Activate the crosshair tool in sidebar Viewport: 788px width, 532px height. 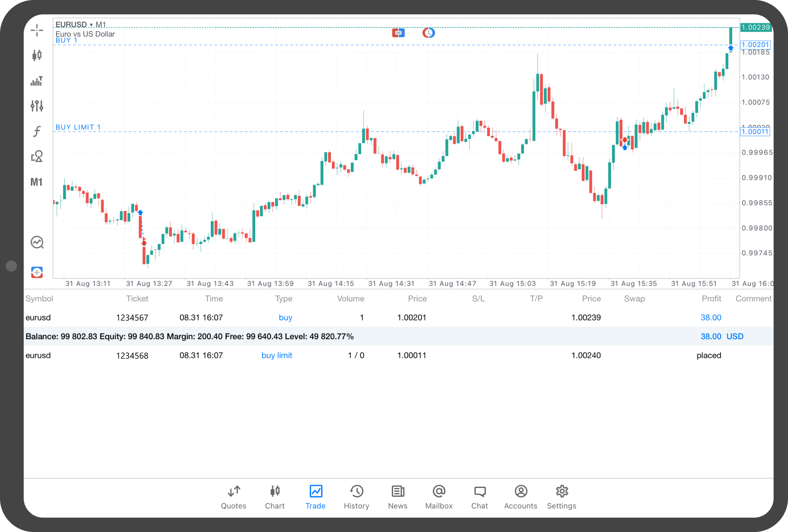(37, 30)
